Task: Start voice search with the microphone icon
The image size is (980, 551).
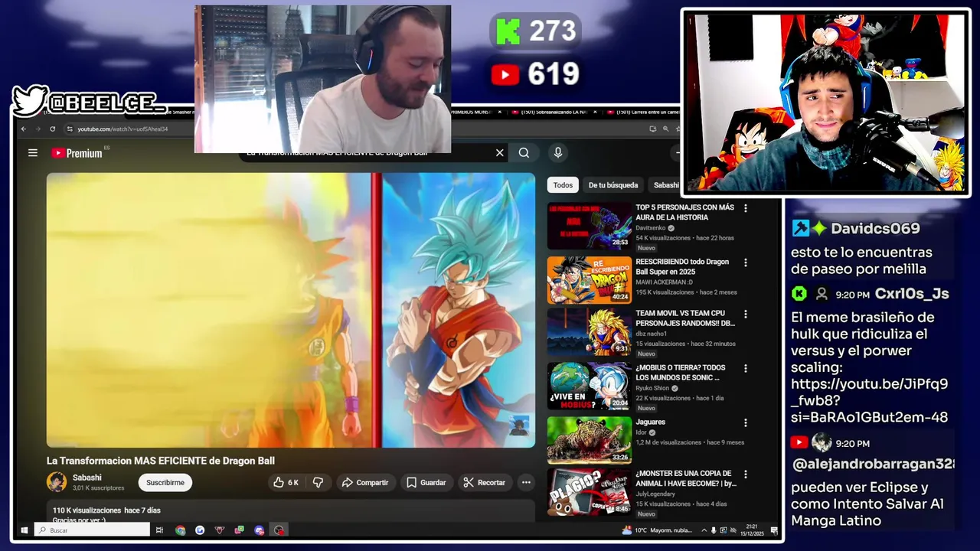Action: pyautogui.click(x=558, y=153)
